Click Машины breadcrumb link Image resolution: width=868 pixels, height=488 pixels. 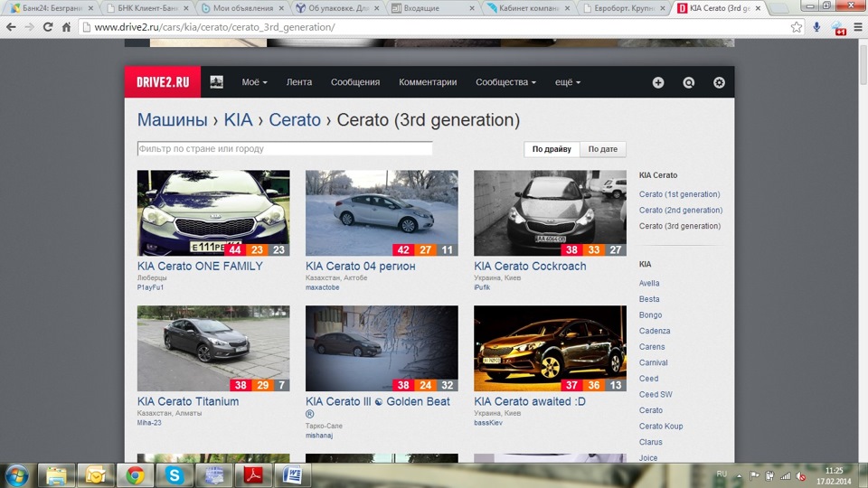tap(172, 119)
